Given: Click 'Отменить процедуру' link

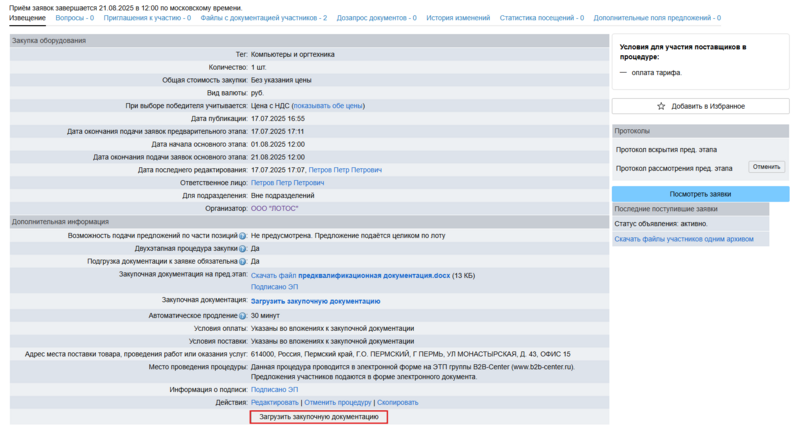Looking at the screenshot, I should pyautogui.click(x=340, y=402).
